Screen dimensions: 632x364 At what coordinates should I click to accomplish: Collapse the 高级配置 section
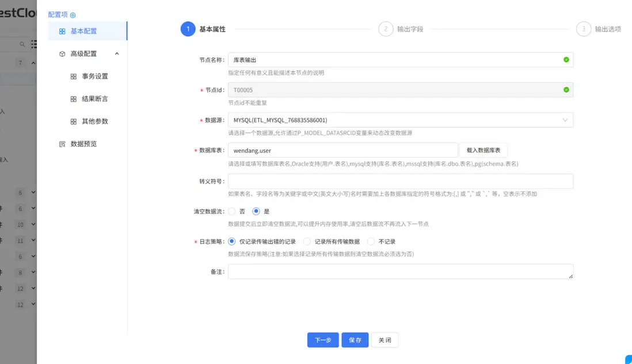pyautogui.click(x=118, y=53)
